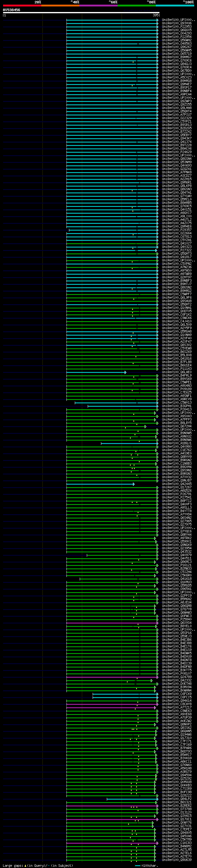Select the UniRef100_Q9ZS55 label
The image size is (197, 868).
(177, 104)
